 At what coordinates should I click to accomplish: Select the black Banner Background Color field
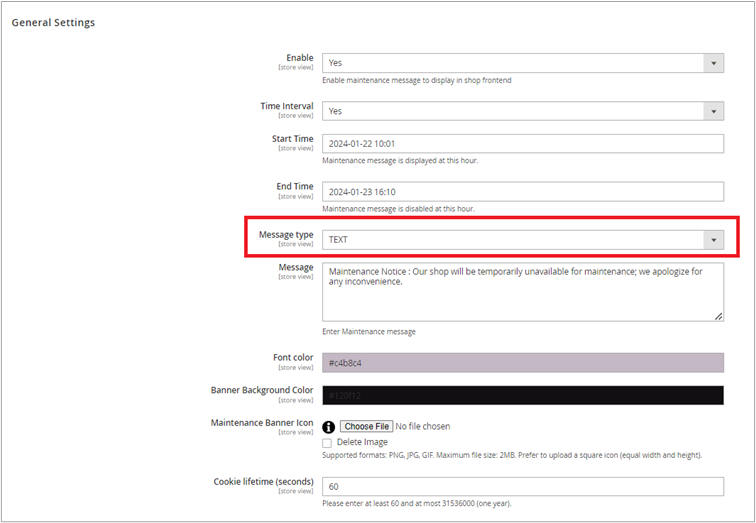click(522, 395)
